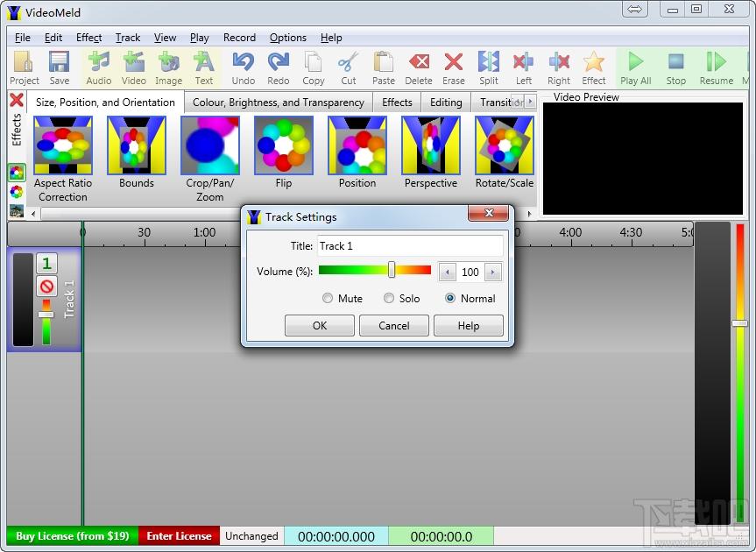Select the top colour-wheel effects sidebar icon
Screen dimensions: 756x552
click(x=17, y=172)
